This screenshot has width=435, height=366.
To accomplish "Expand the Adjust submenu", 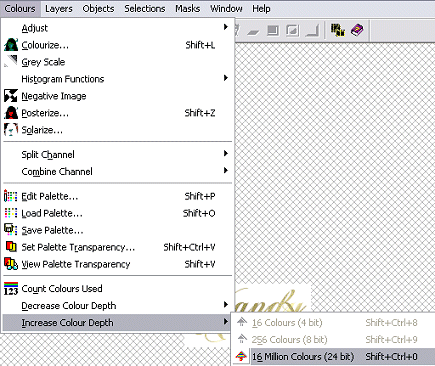I will point(118,28).
